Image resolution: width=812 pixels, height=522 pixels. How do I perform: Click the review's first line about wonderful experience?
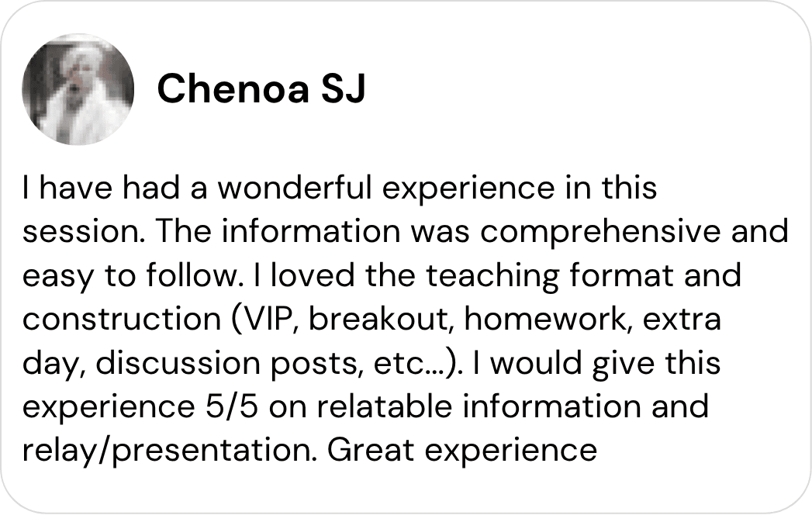click(x=340, y=188)
